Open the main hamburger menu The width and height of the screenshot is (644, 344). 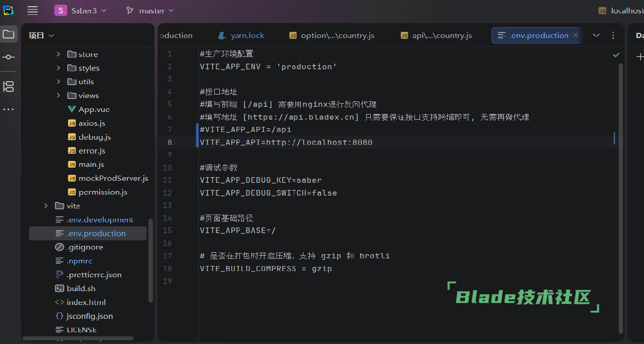point(32,10)
